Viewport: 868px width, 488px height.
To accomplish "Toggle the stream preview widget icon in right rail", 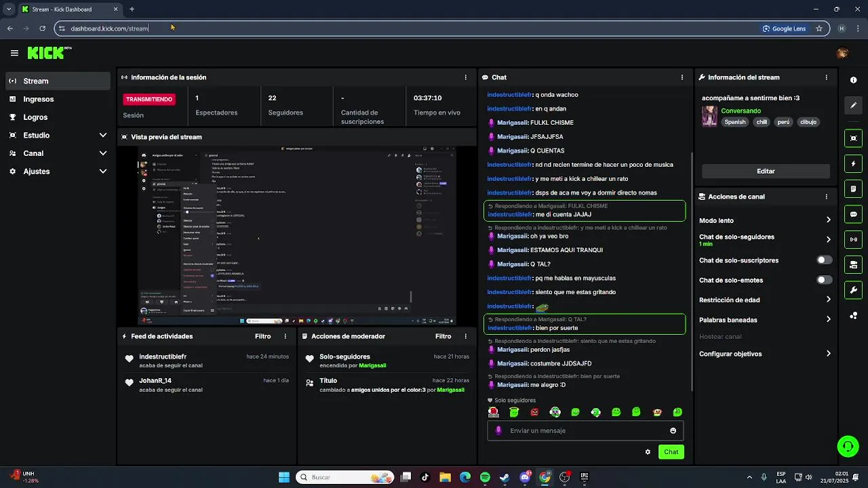I will [x=853, y=138].
